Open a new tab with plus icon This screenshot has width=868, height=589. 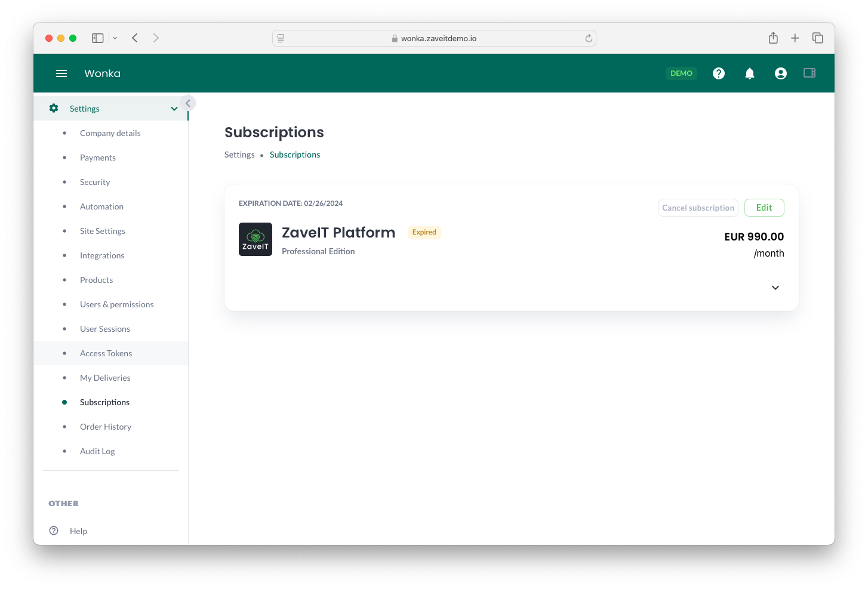pos(795,38)
